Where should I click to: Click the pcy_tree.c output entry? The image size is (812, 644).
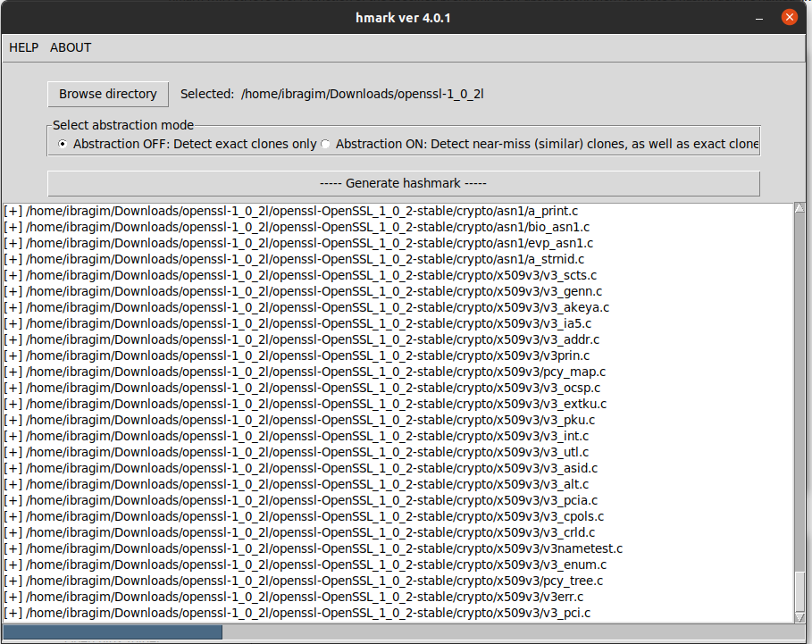(x=304, y=581)
